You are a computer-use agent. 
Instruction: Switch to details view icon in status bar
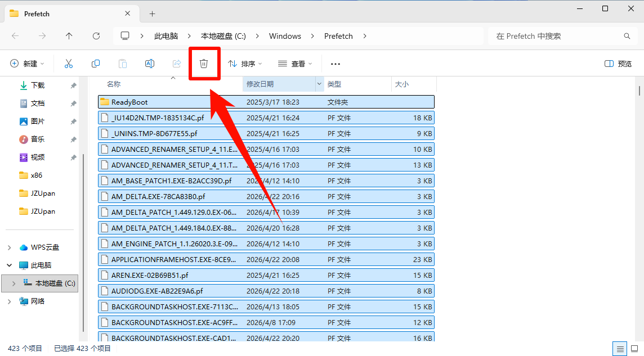(620, 349)
